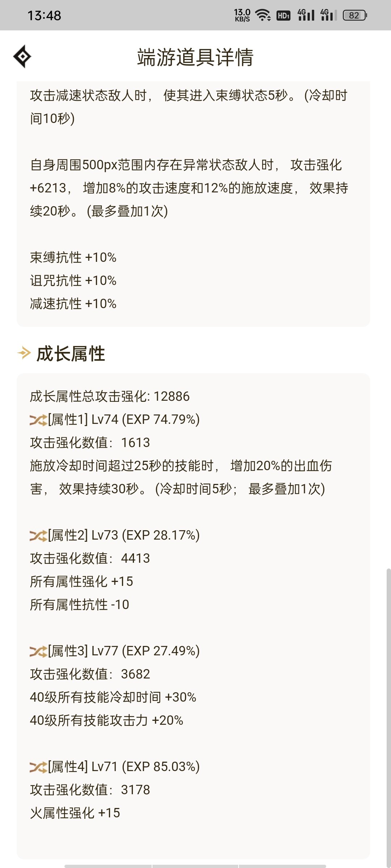Select the [属性2] Lv73 header text
This screenshot has height=868, width=391.
124,535
